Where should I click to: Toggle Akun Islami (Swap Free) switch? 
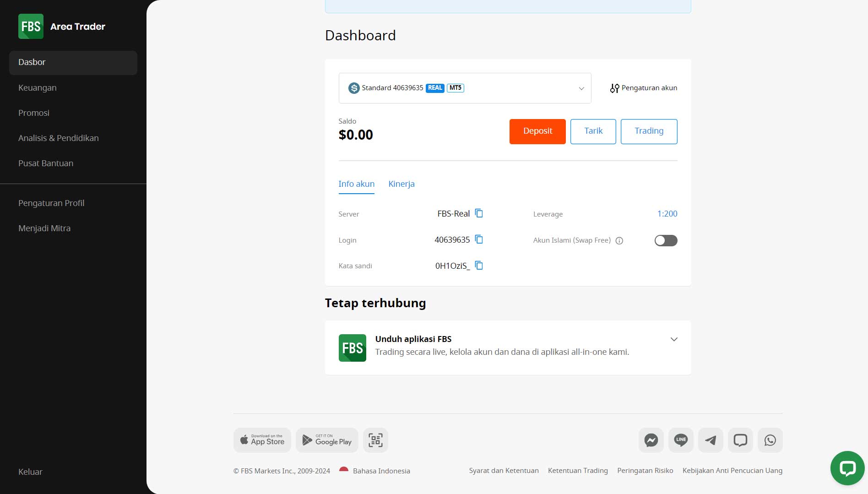666,240
